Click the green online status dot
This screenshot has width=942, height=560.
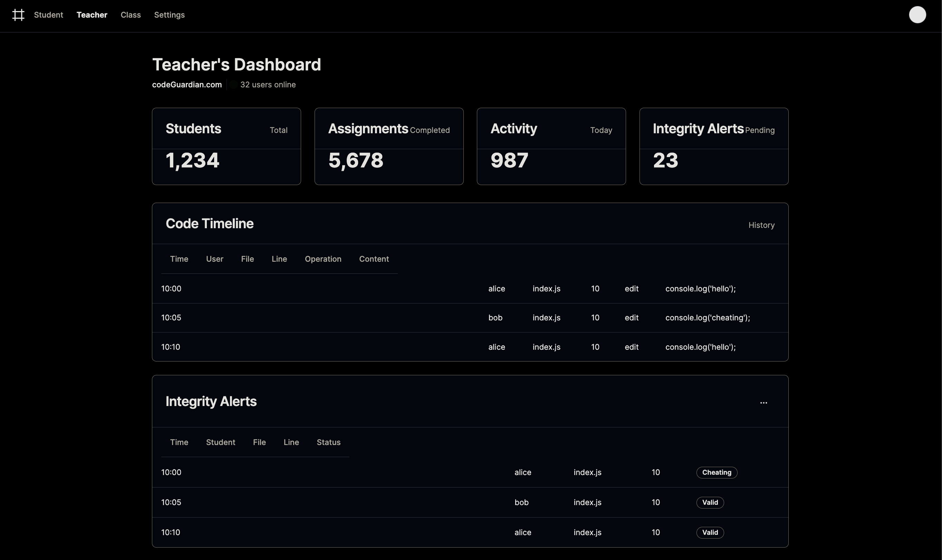pyautogui.click(x=233, y=85)
